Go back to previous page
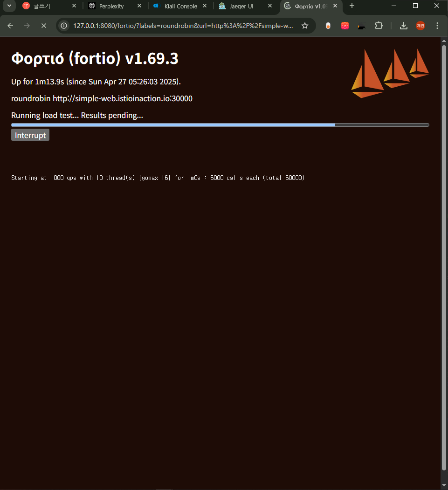Screen dimensions: 448x490 click(10, 26)
